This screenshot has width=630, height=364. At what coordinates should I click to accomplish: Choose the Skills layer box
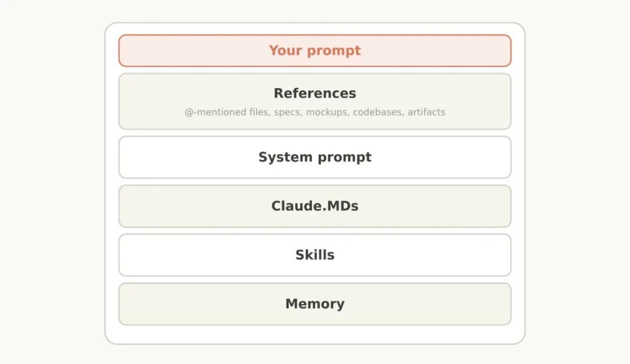pos(314,255)
